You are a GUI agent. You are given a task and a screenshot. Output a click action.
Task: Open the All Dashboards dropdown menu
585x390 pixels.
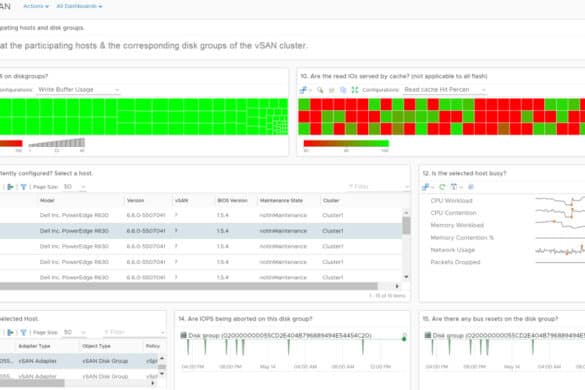pos(79,6)
